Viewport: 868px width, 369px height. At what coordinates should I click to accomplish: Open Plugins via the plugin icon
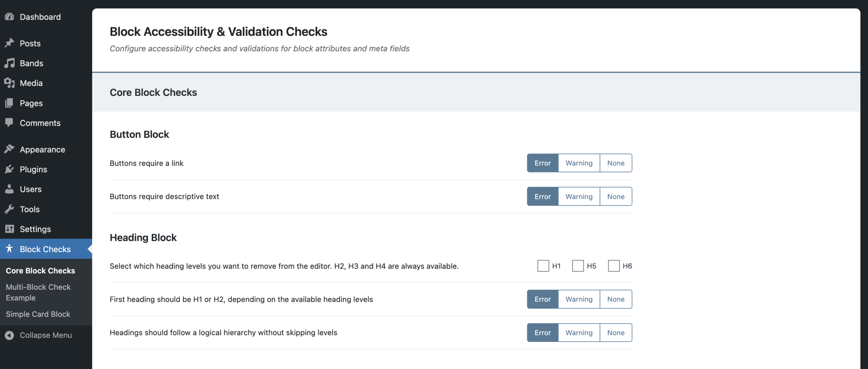click(x=10, y=169)
